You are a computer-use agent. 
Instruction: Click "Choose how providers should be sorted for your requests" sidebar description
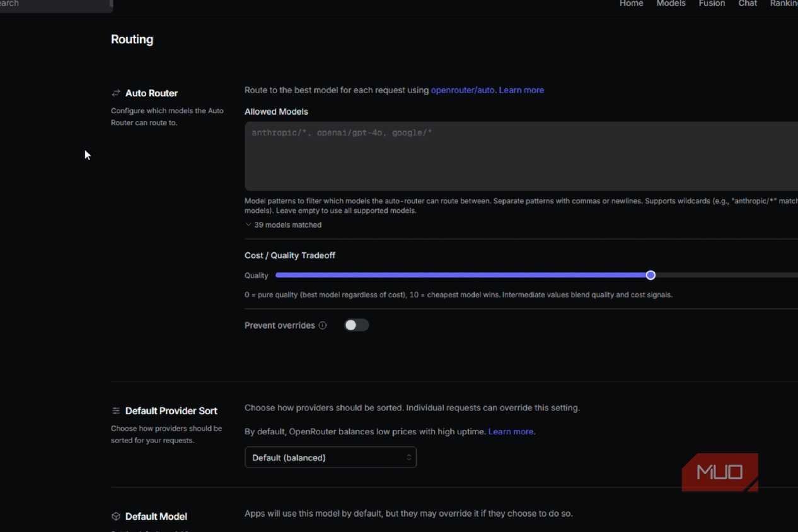166,434
